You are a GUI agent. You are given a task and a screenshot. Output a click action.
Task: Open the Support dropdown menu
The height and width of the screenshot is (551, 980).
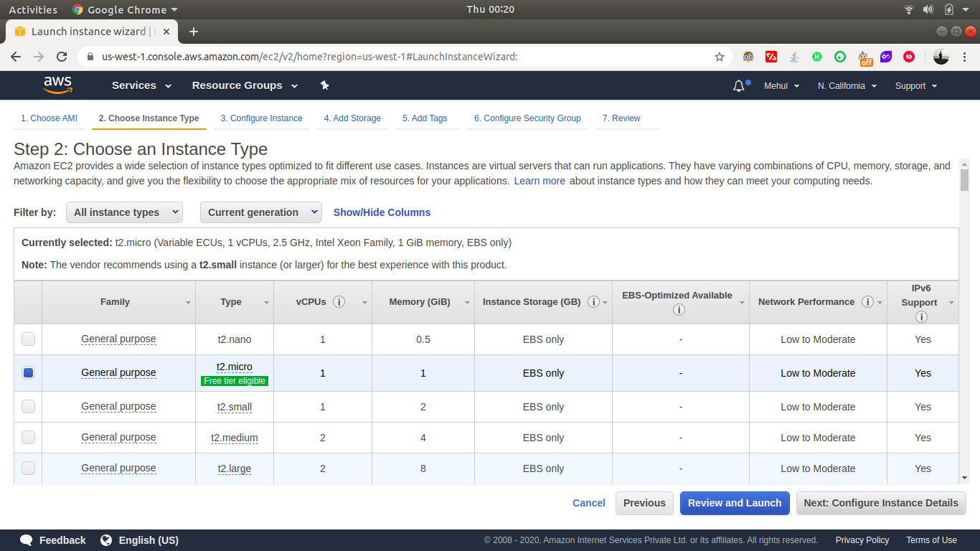point(916,86)
